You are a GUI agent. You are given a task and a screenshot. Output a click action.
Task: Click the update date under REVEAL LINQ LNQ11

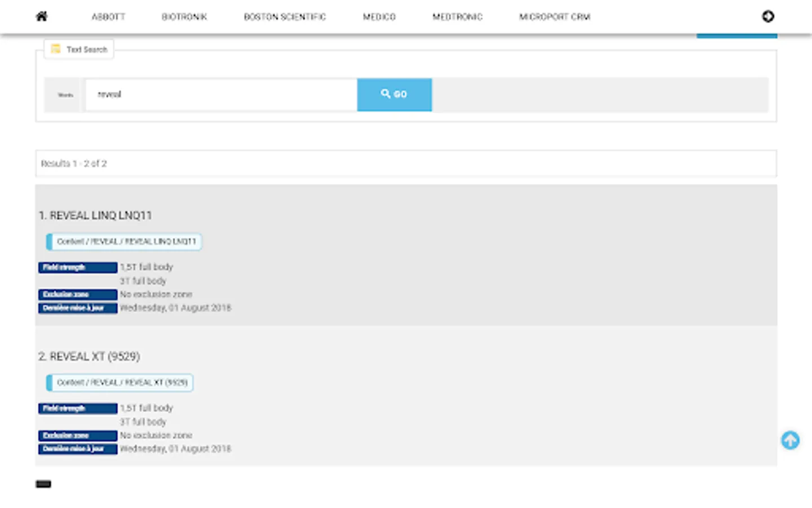coord(175,308)
